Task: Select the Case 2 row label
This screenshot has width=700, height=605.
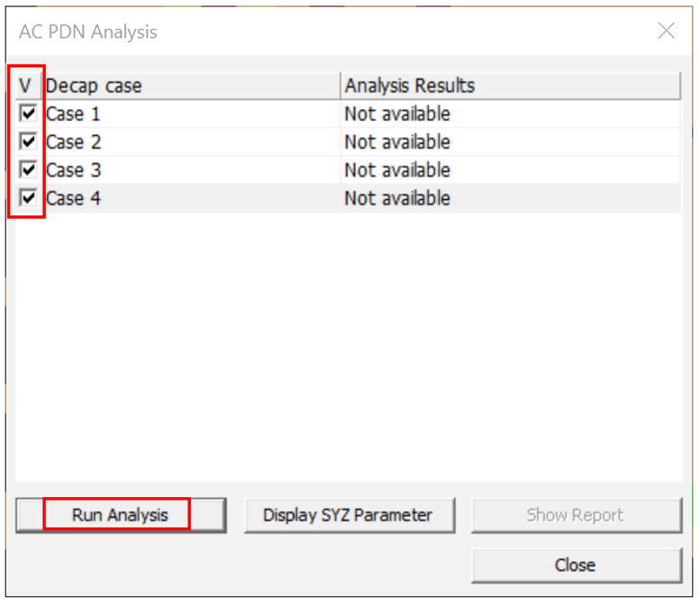Action: [74, 142]
